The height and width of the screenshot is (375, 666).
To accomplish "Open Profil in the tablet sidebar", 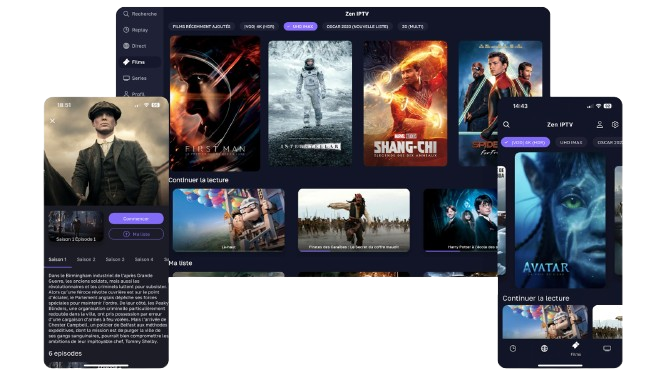I will (x=134, y=94).
